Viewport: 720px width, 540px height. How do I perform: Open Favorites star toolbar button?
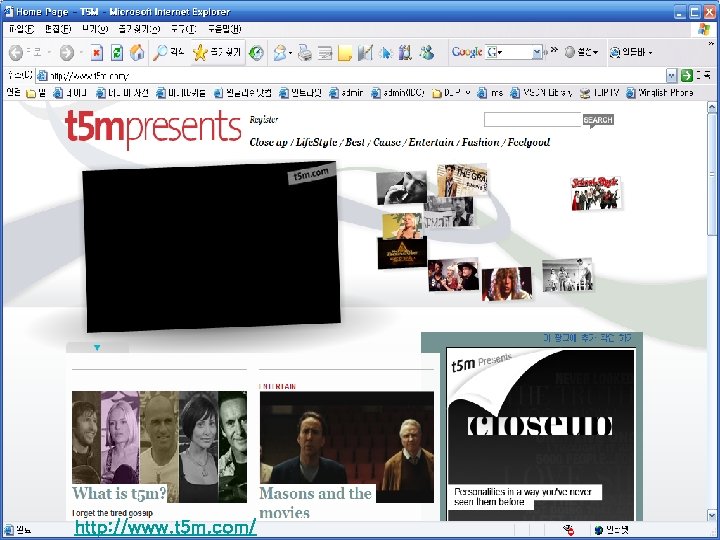pos(217,52)
